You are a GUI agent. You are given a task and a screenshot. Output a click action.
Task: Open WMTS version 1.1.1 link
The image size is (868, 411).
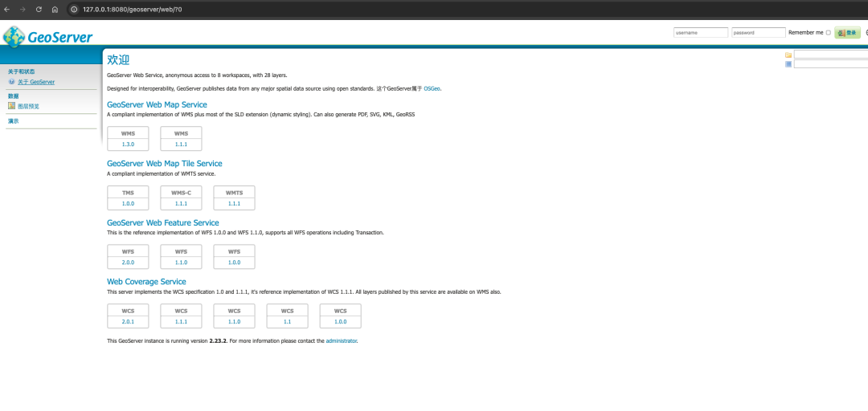pos(234,204)
